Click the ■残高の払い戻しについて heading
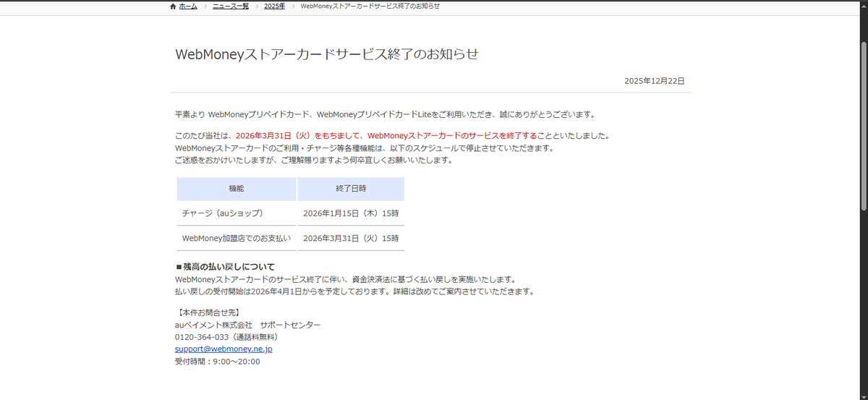Image resolution: width=868 pixels, height=400 pixels. (225, 267)
